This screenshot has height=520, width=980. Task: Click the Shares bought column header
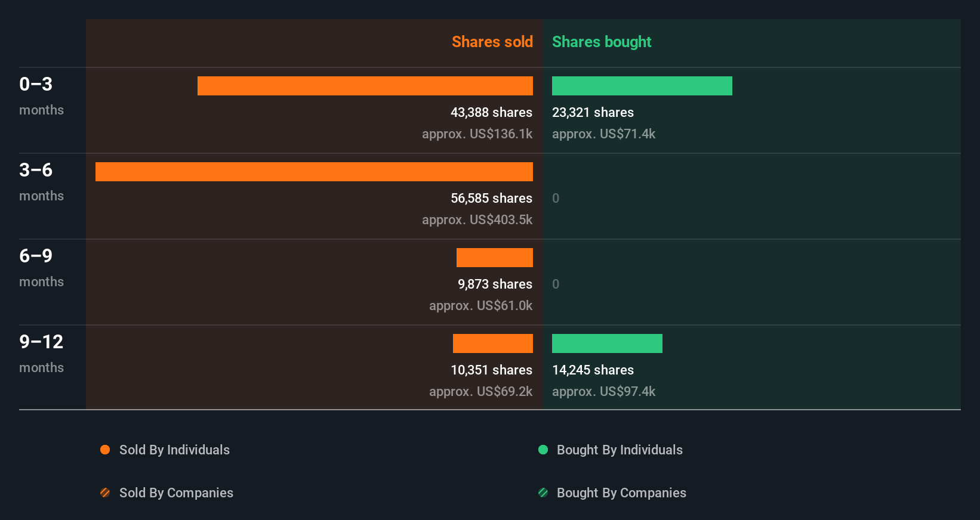pyautogui.click(x=602, y=42)
